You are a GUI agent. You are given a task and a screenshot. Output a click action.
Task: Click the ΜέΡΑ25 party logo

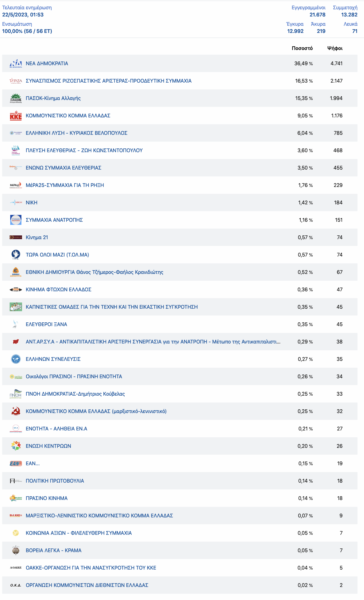[x=16, y=185]
